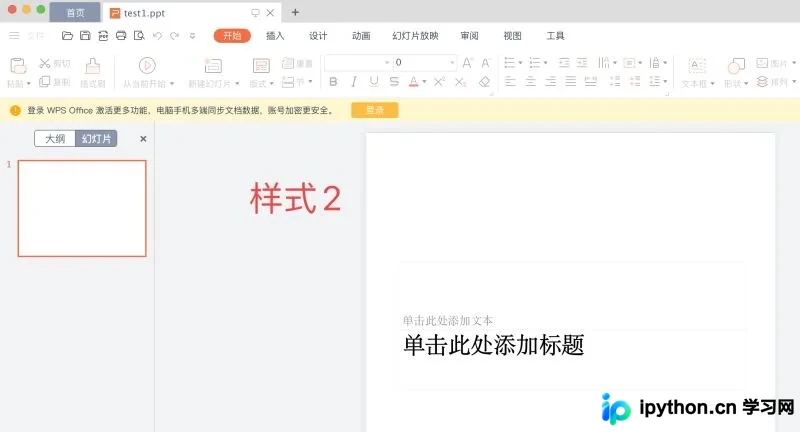The width and height of the screenshot is (800, 432).
Task: Open the font color dropdown arrow
Action: pyautogui.click(x=424, y=82)
